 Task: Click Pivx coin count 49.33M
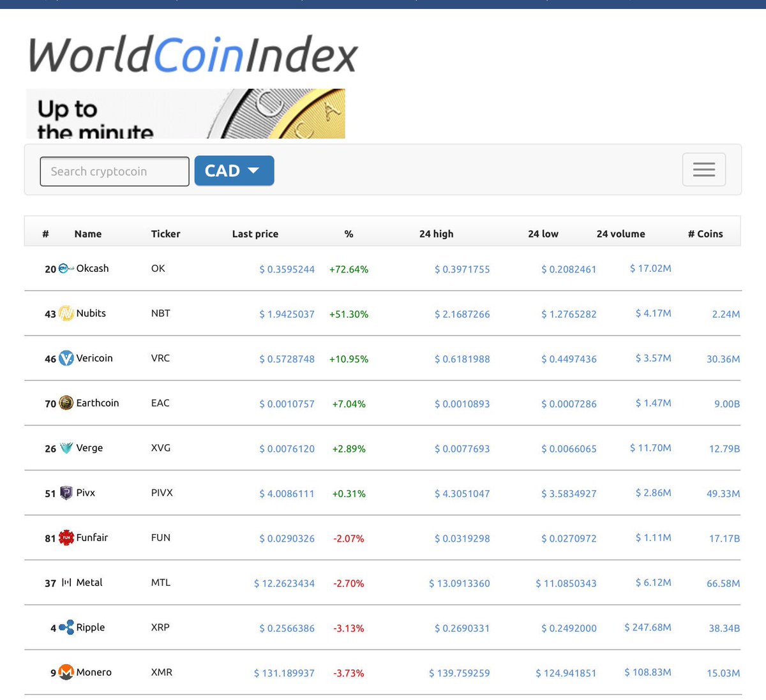point(723,494)
